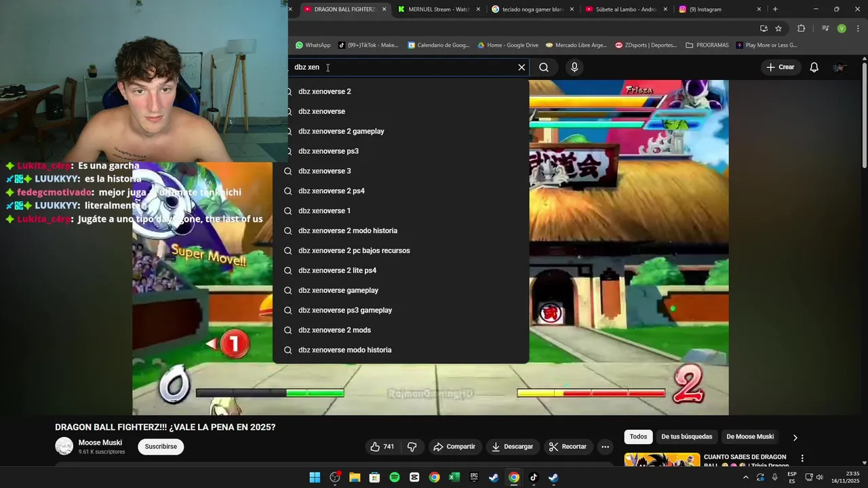Show more filter chips with right arrow
Image resolution: width=868 pixels, height=488 pixels.
(795, 437)
